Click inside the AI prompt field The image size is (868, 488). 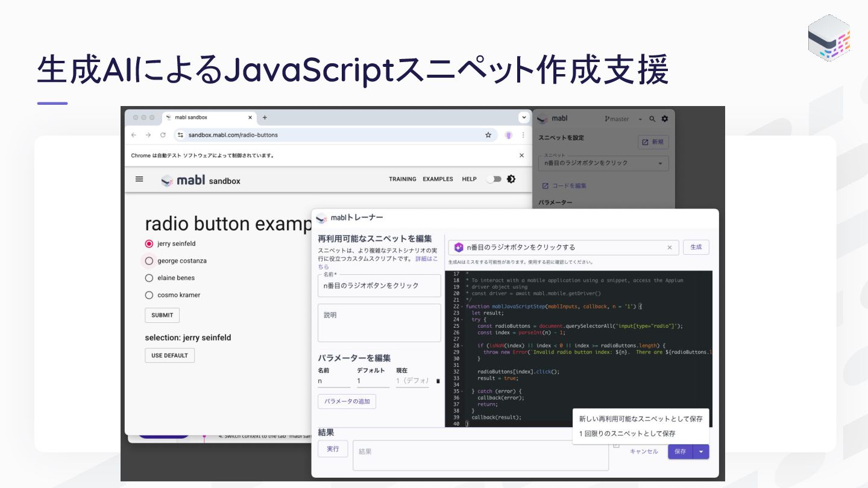click(564, 247)
